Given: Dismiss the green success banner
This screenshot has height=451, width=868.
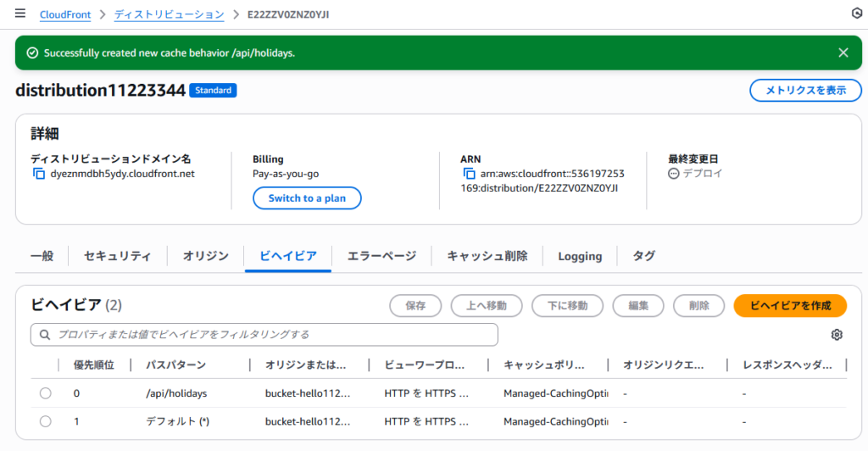Looking at the screenshot, I should pos(843,53).
